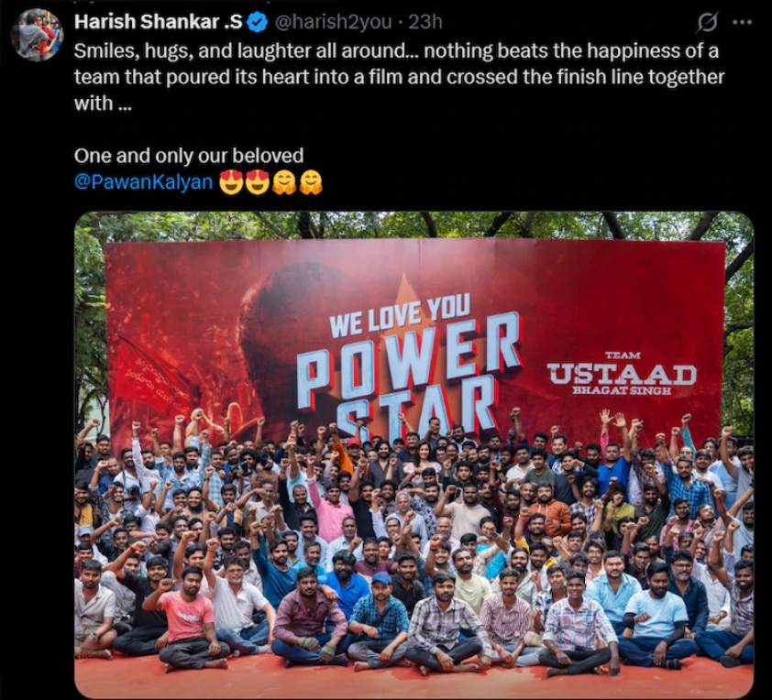Click the Team Ustaad Bhagat Singh logo
The width and height of the screenshot is (772, 700).
point(622,374)
